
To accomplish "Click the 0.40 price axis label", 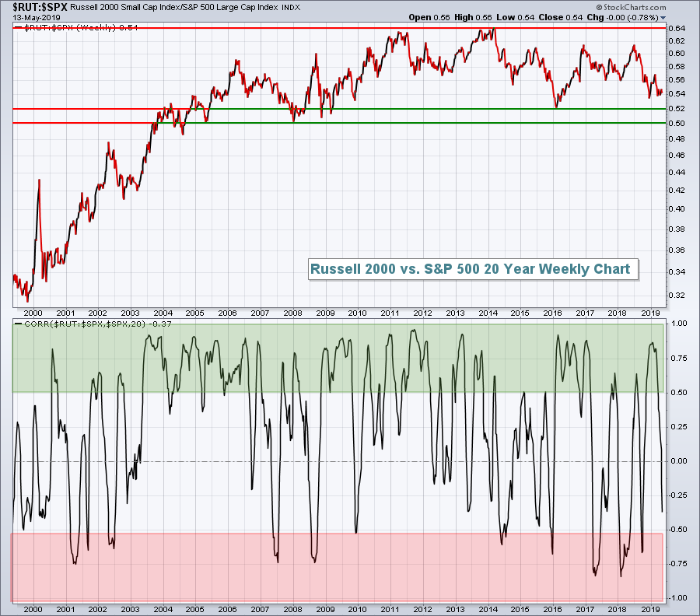I will pyautogui.click(x=677, y=209).
